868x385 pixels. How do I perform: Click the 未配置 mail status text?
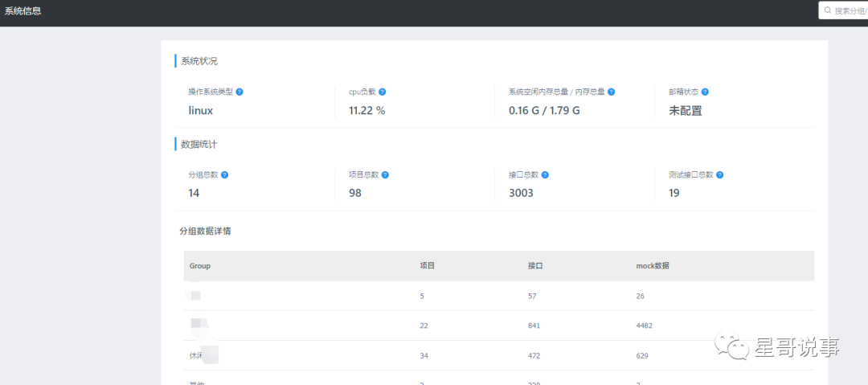[x=685, y=111]
